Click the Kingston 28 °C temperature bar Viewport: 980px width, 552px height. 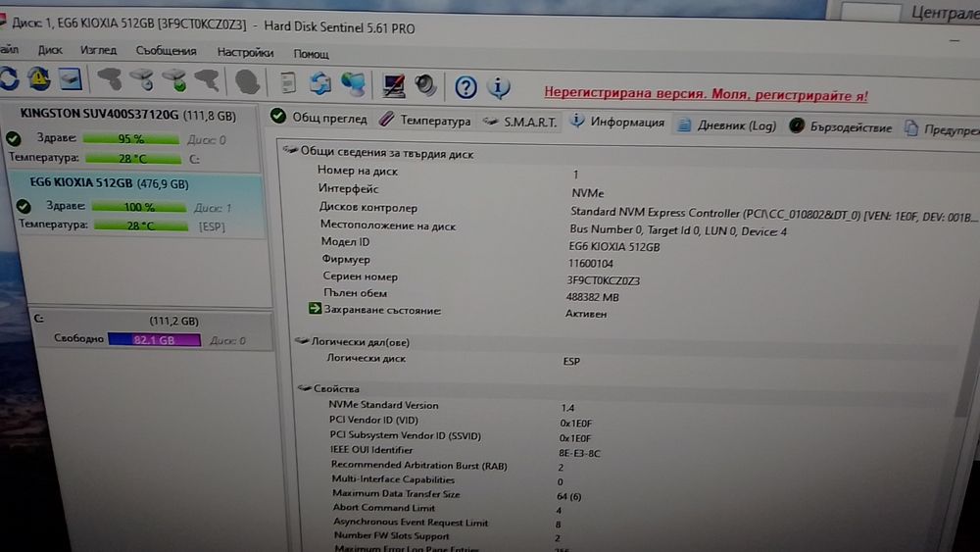[133, 158]
